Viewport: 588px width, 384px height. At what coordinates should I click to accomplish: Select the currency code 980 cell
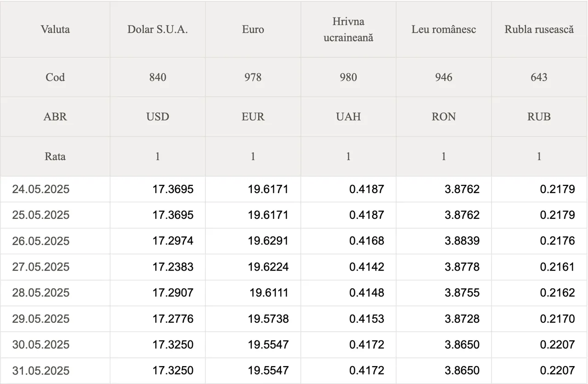pos(348,77)
